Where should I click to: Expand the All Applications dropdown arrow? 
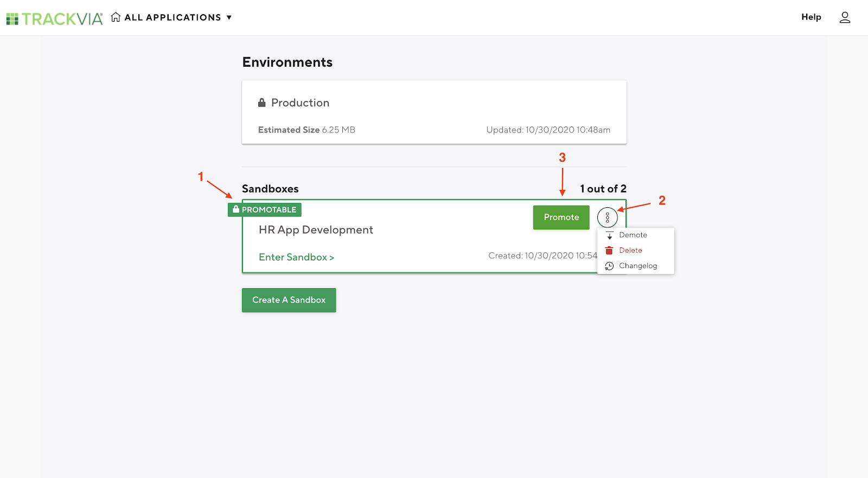coord(229,17)
